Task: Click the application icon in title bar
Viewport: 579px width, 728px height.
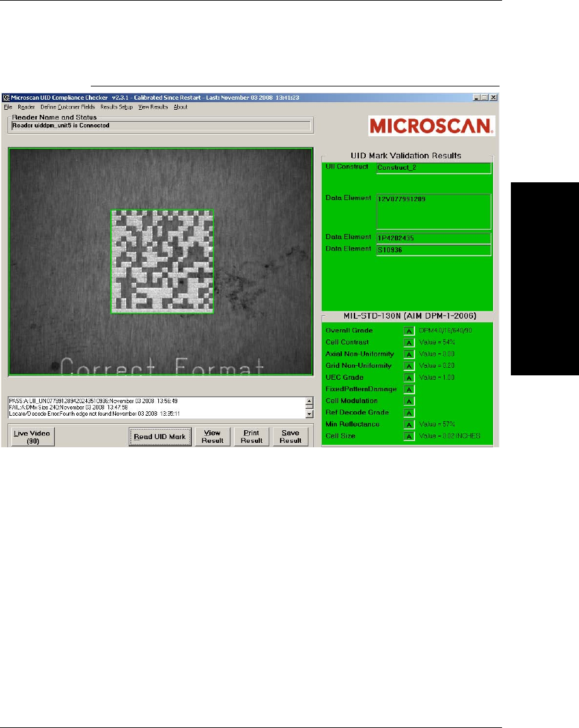Action: [6, 98]
